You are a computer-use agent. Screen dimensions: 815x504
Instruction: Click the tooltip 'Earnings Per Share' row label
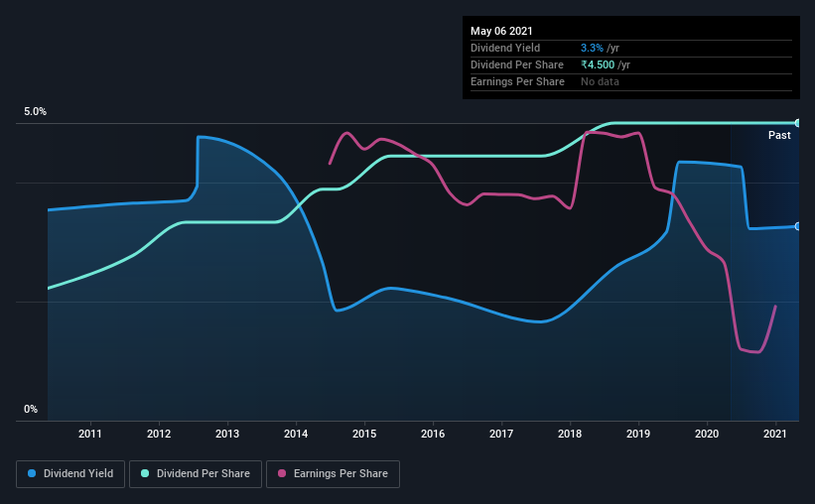coord(517,81)
